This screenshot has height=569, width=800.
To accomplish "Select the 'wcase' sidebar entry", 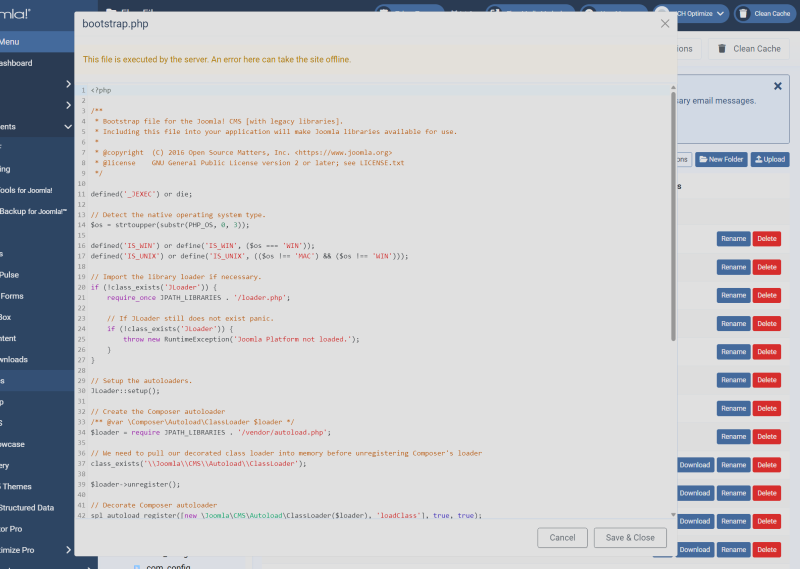I will tap(12, 444).
